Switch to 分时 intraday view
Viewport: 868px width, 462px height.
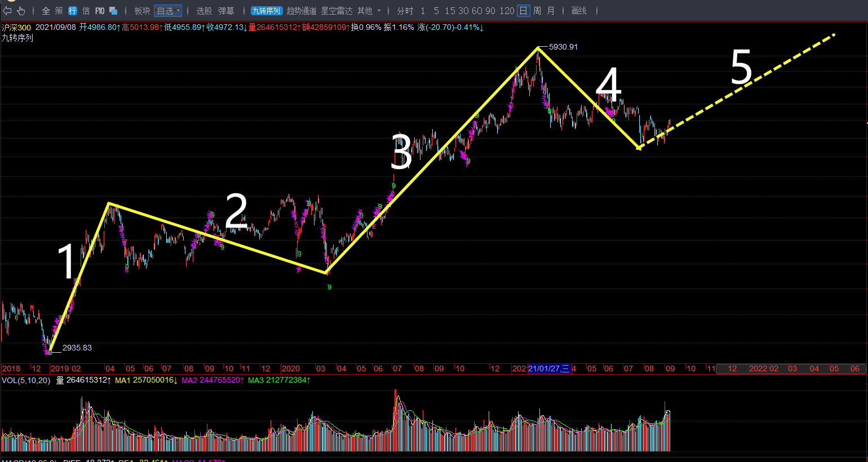coord(405,11)
